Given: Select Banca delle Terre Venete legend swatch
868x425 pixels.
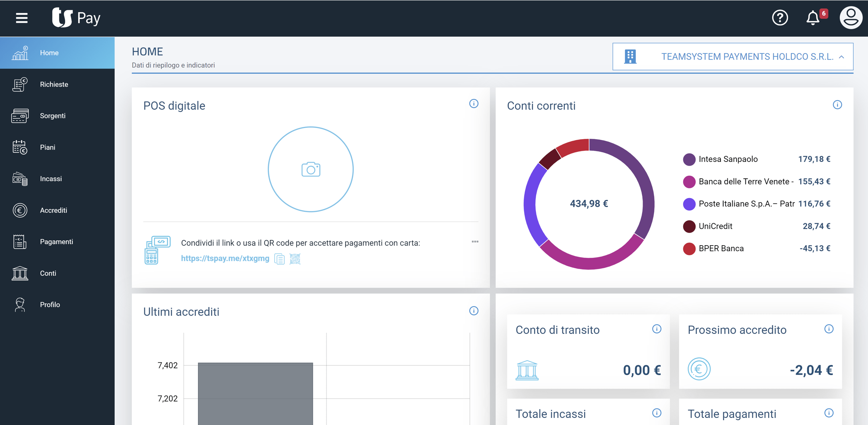Looking at the screenshot, I should click(689, 182).
